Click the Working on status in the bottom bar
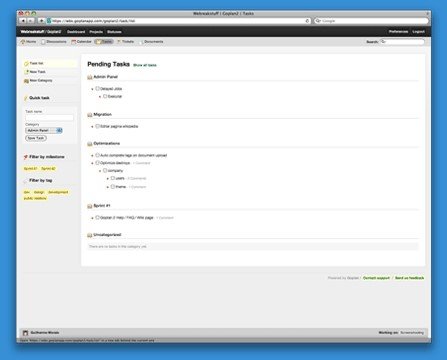Viewport: 447px width, 360px height. coord(401,333)
